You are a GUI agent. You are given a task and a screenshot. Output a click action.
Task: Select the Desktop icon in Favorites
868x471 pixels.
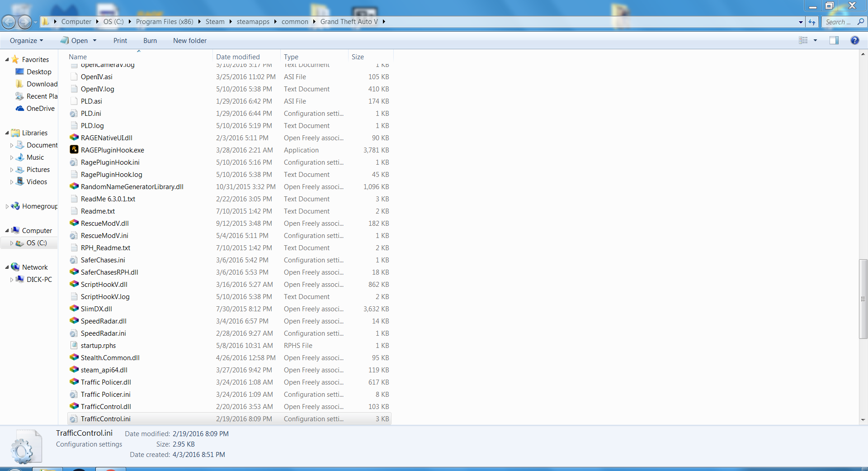tap(19, 71)
